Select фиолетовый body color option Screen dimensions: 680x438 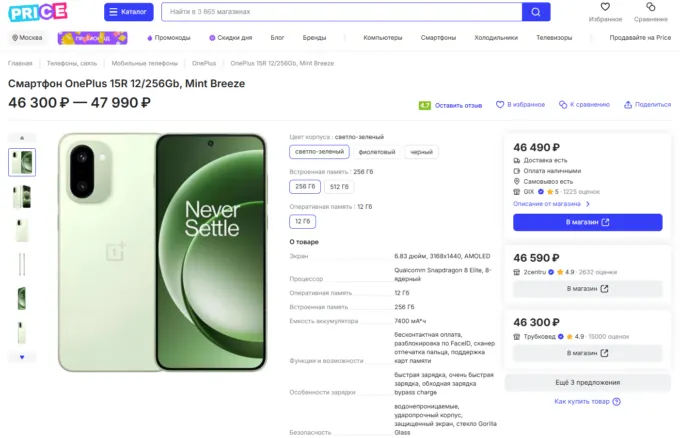tap(377, 152)
